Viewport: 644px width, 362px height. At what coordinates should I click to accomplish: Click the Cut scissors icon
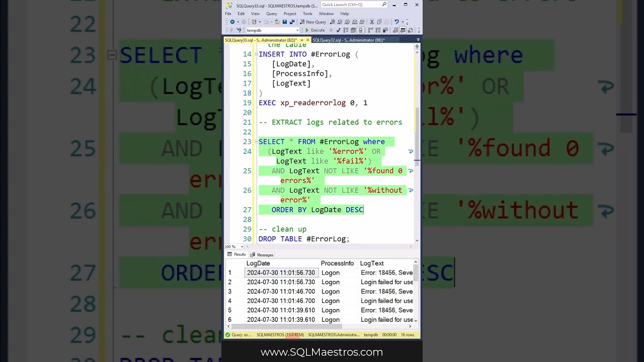tap(372, 22)
